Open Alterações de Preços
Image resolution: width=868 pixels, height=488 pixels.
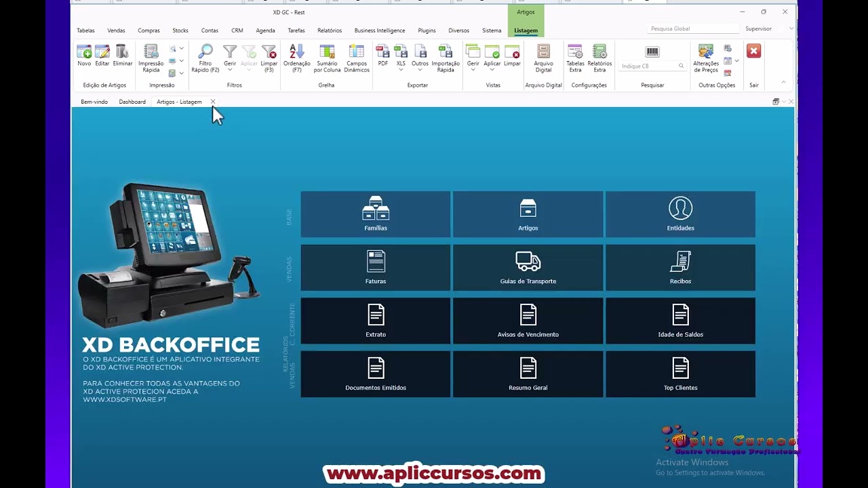(x=706, y=58)
